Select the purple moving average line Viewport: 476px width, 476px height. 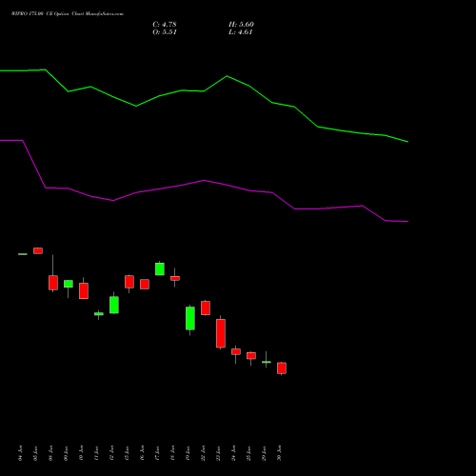[204, 181]
